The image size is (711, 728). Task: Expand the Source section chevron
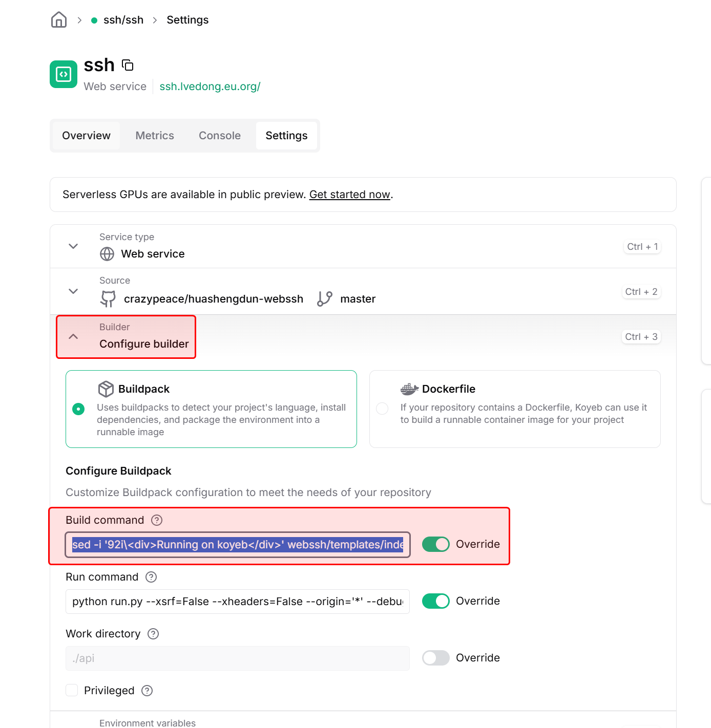73,291
